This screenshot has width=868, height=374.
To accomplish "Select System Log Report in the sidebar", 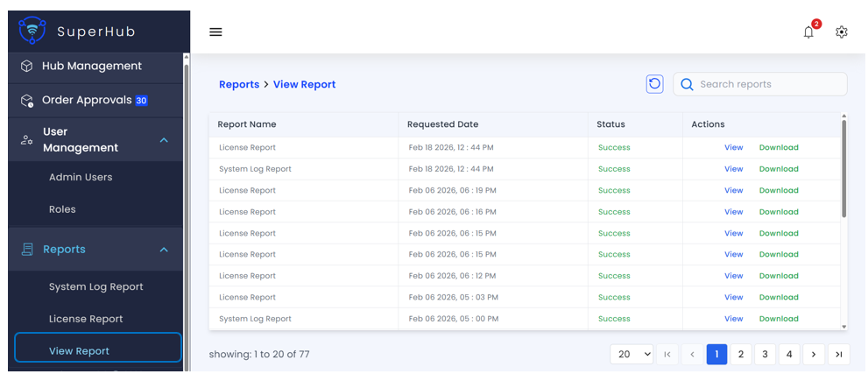I will pos(95,286).
